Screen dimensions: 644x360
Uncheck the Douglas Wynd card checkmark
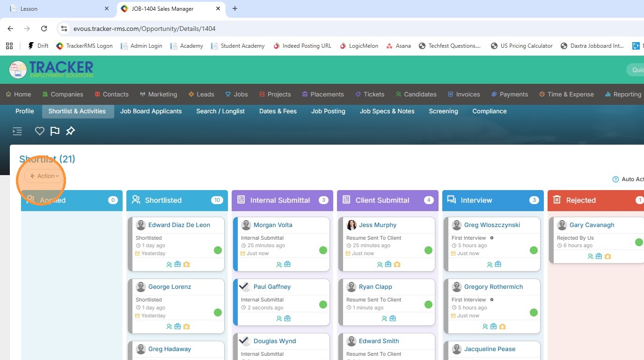coord(244,341)
